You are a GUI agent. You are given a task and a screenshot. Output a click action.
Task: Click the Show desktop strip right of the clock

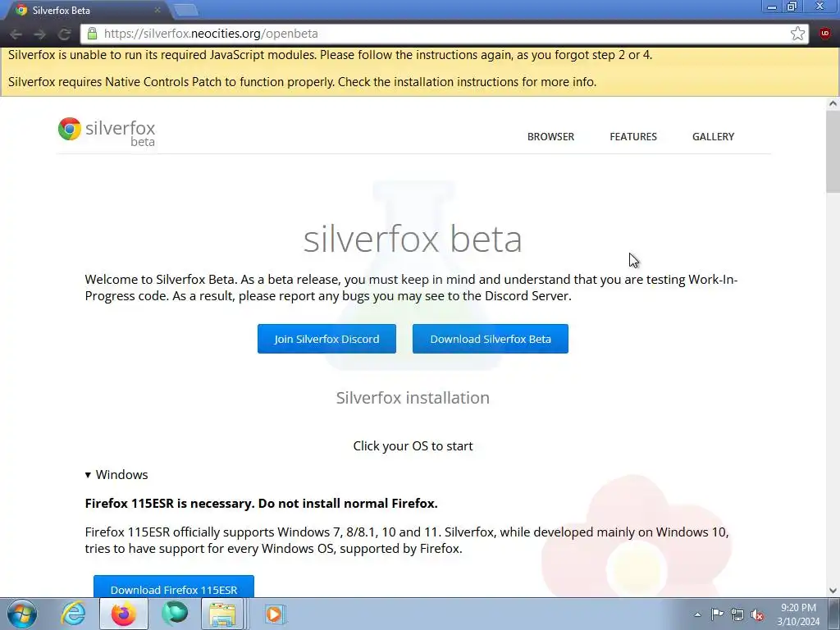pyautogui.click(x=834, y=614)
